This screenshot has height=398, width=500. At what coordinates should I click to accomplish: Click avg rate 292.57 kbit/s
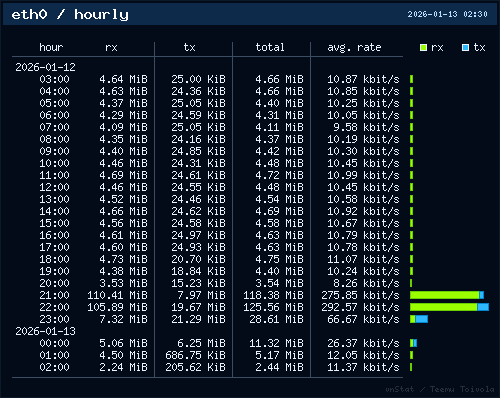pyautogui.click(x=360, y=307)
